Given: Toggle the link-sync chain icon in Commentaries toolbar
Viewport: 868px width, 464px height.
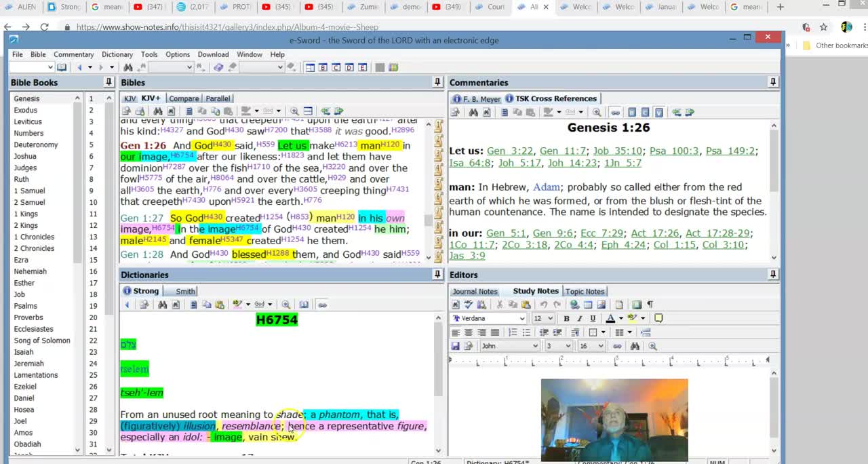Looking at the screenshot, I should pyautogui.click(x=615, y=112).
